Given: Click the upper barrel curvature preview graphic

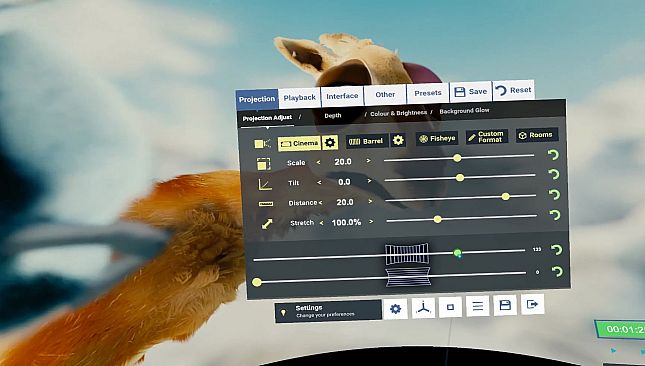Looking at the screenshot, I should [407, 254].
